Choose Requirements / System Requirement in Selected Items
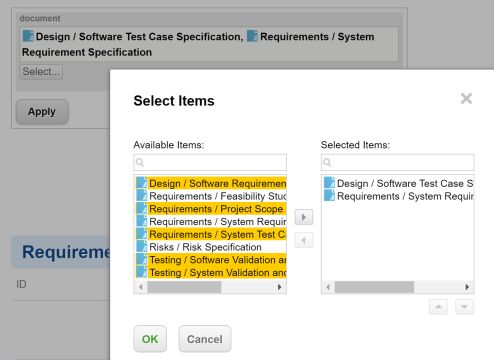 pos(398,196)
